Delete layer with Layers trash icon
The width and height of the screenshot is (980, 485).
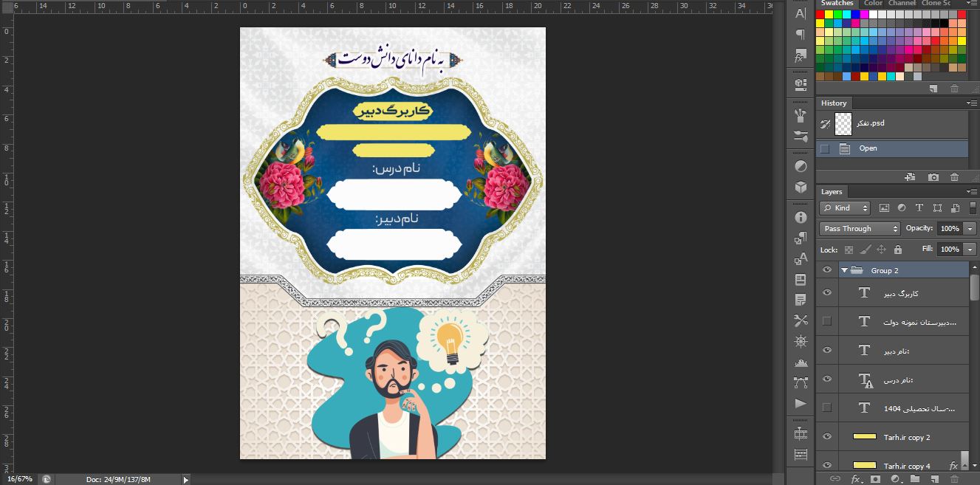tap(953, 478)
